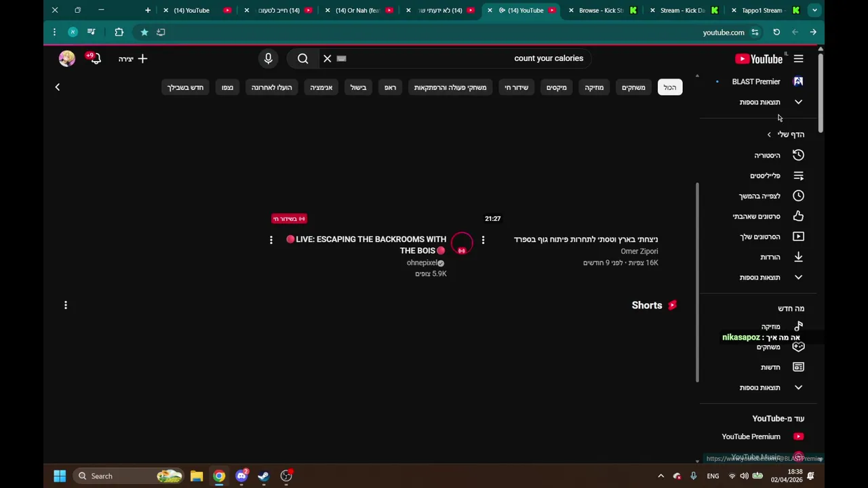Image resolution: width=868 pixels, height=488 pixels.
Task: Open File Explorer from the taskbar
Action: (x=197, y=476)
